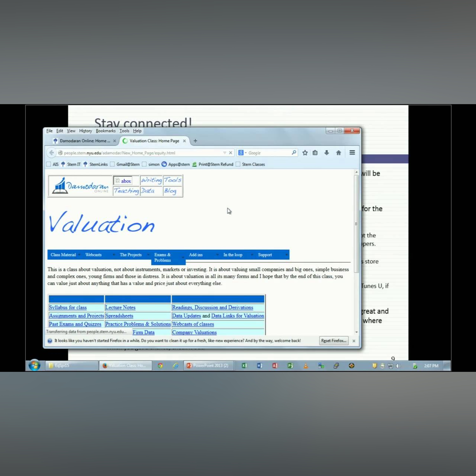Viewport: 476px width, 476px height.
Task: Click the volume speaker tray icon
Action: click(398, 366)
